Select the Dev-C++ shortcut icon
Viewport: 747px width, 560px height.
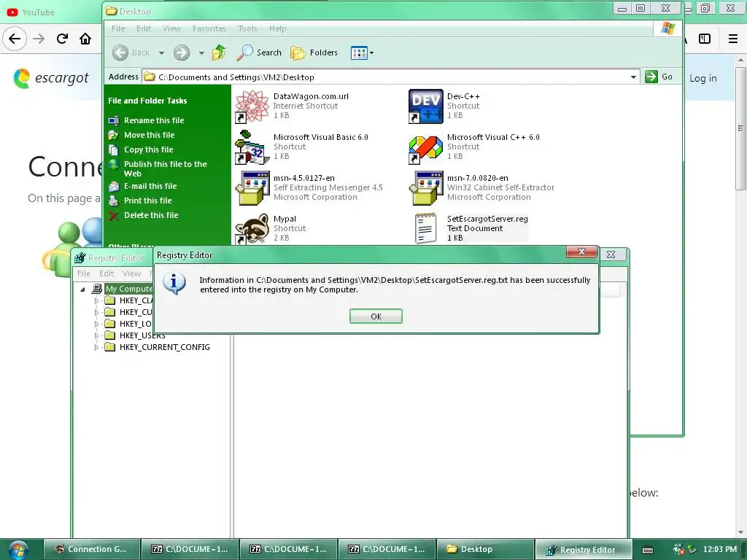pos(425,106)
